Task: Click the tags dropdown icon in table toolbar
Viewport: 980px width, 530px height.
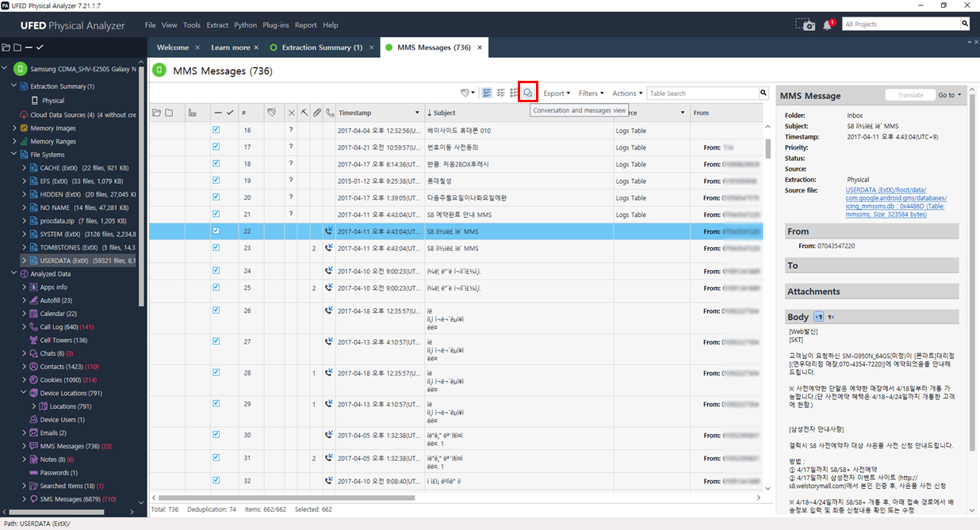Action: point(468,93)
